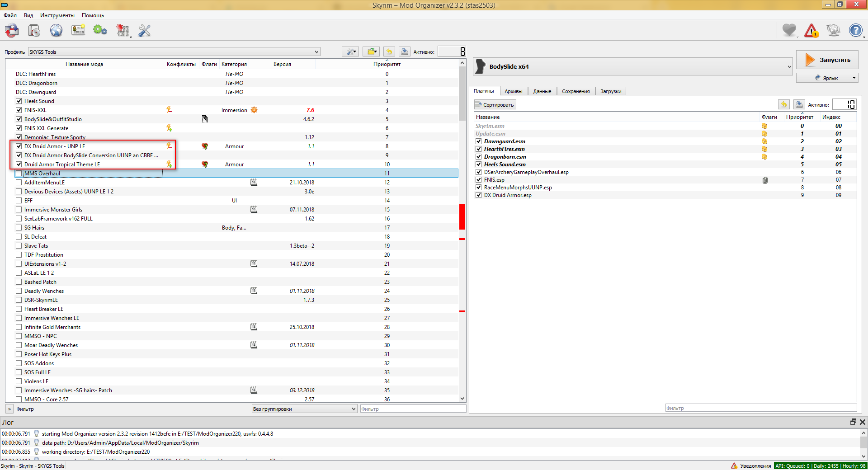
Task: Open the puzzle-piece tools icon
Action: coord(123,31)
